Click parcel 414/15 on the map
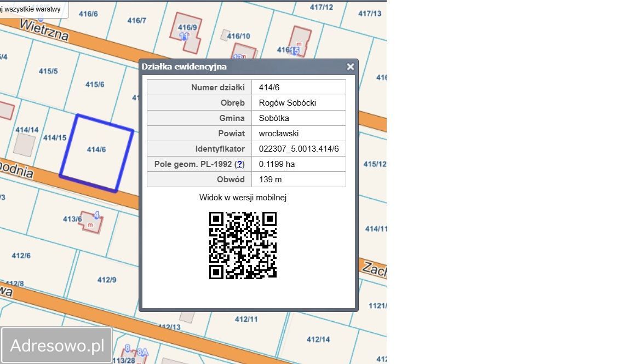631x364 pixels. pyautogui.click(x=55, y=137)
